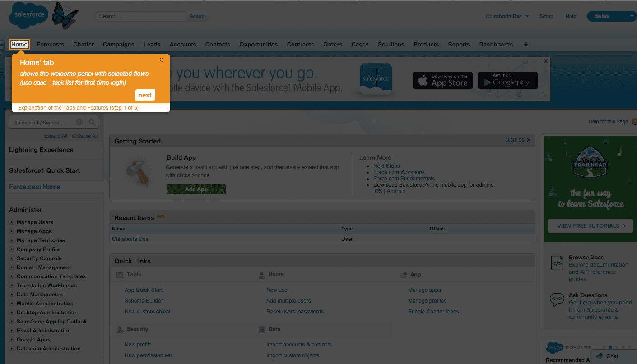The width and height of the screenshot is (637, 364).
Task: Open the Forecasts tab
Action: (50, 44)
